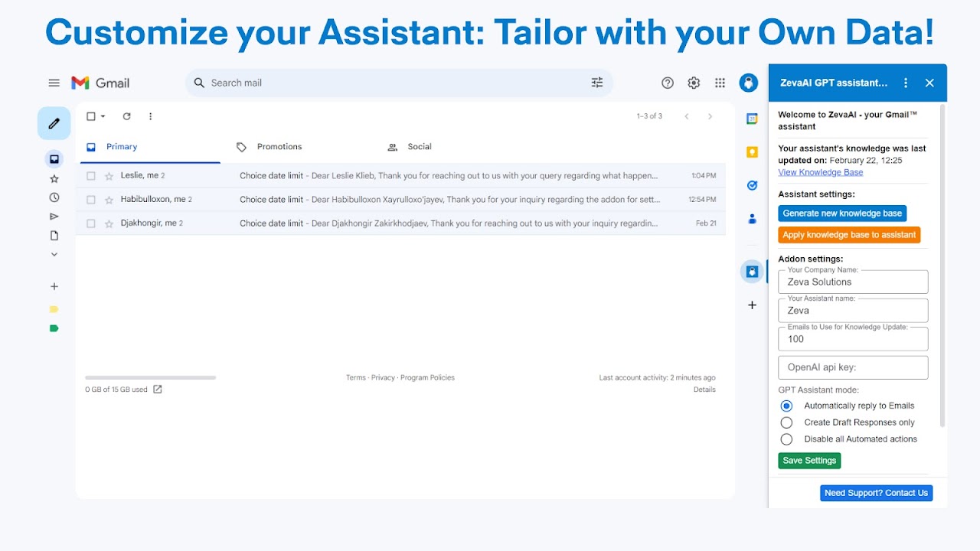Open the select dropdown arrow beside checkbox
Viewport: 980px width, 551px height.
(103, 116)
